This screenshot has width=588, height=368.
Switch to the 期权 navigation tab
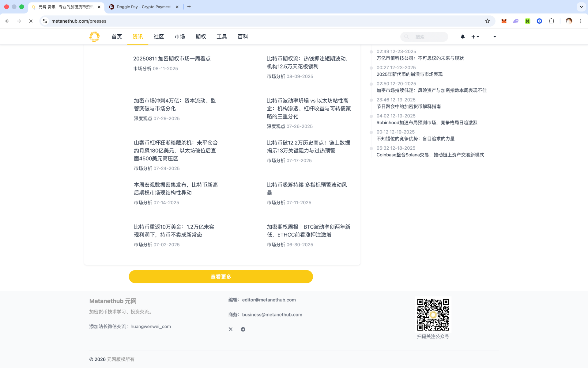pyautogui.click(x=201, y=37)
